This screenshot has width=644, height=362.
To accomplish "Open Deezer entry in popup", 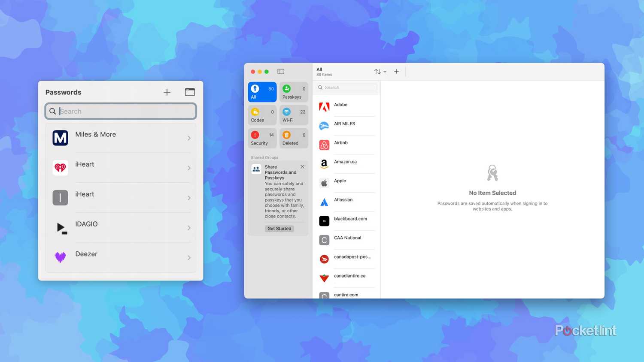I will [x=121, y=257].
